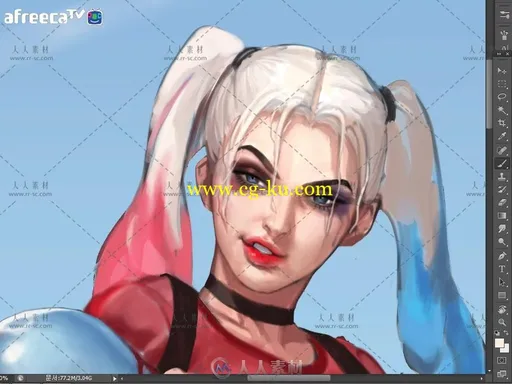Select the Gradient tool

click(x=502, y=216)
